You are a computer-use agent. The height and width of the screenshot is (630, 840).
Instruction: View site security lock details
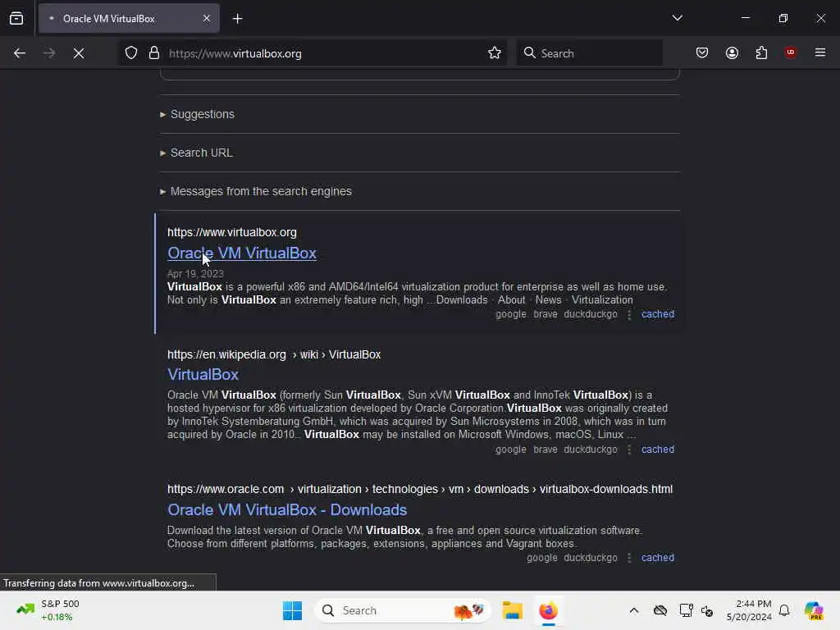[154, 53]
